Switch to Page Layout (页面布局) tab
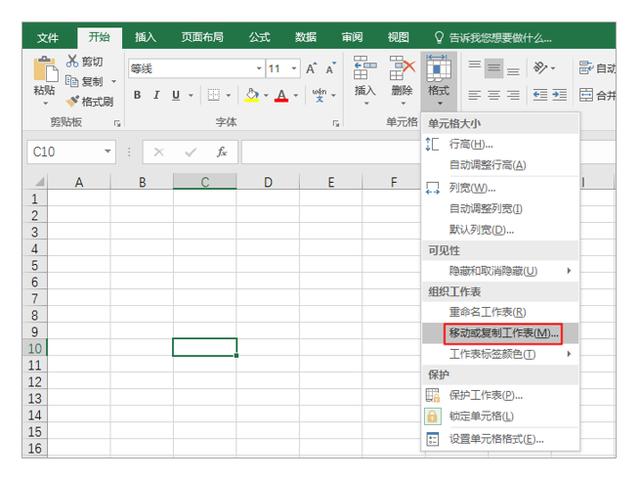This screenshot has width=640, height=479. [202, 37]
